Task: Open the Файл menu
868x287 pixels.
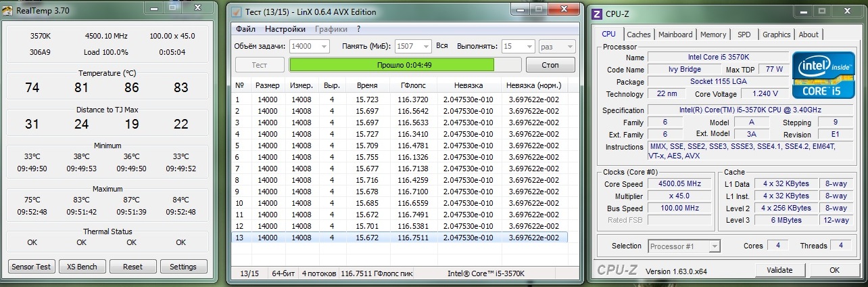Action: (x=245, y=29)
